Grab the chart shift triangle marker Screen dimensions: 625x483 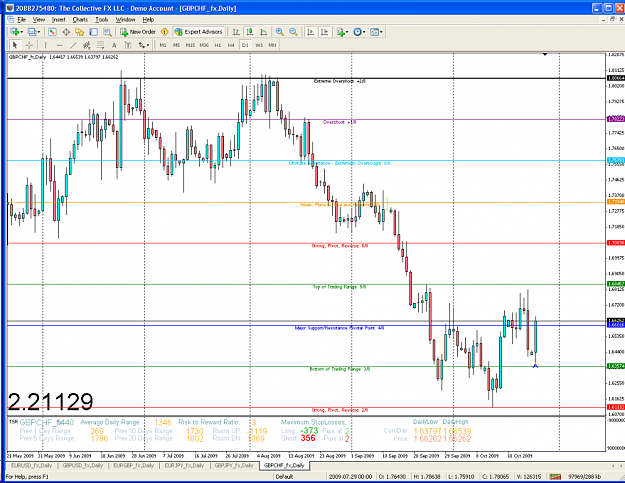[x=545, y=54]
